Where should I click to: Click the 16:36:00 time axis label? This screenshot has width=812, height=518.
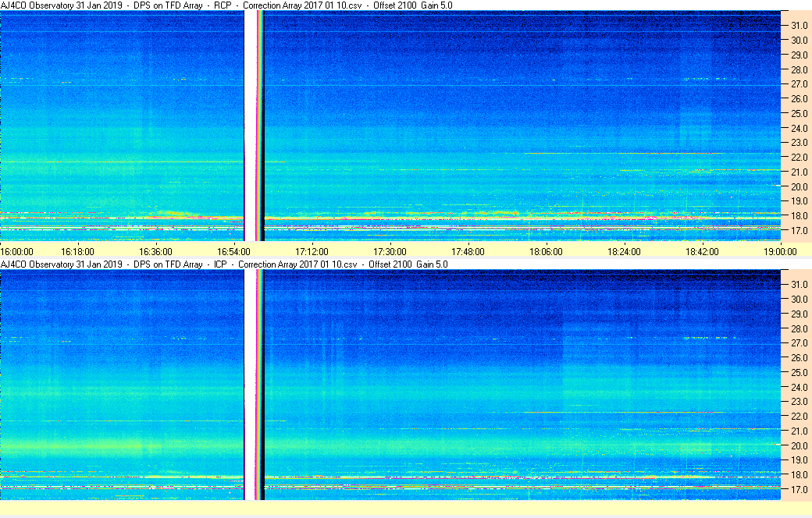point(155,252)
